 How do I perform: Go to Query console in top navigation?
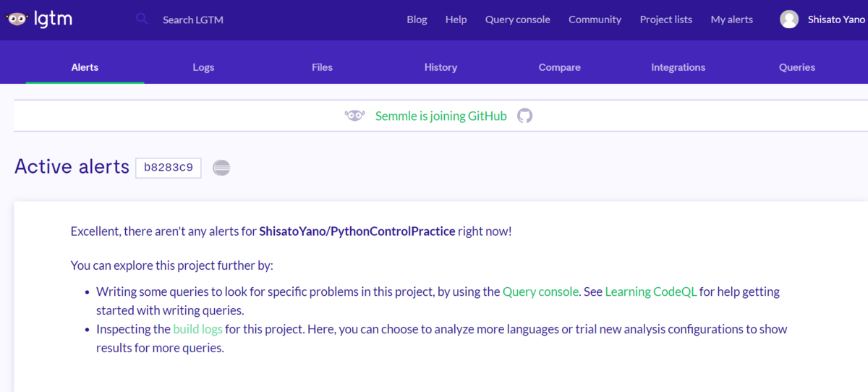518,20
